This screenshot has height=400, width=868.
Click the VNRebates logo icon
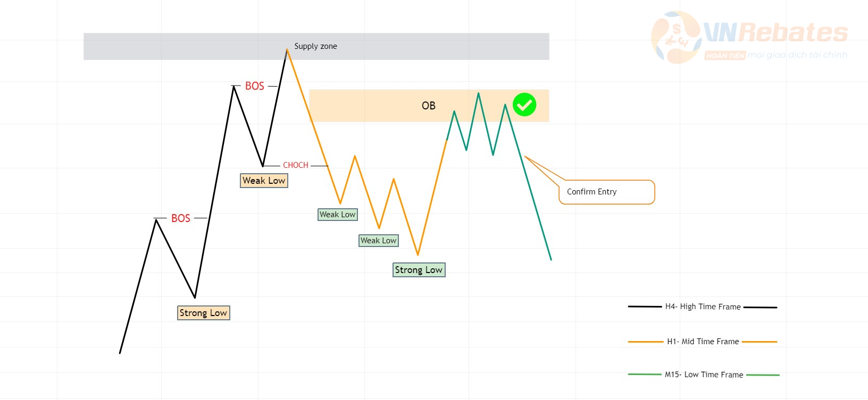tap(675, 37)
